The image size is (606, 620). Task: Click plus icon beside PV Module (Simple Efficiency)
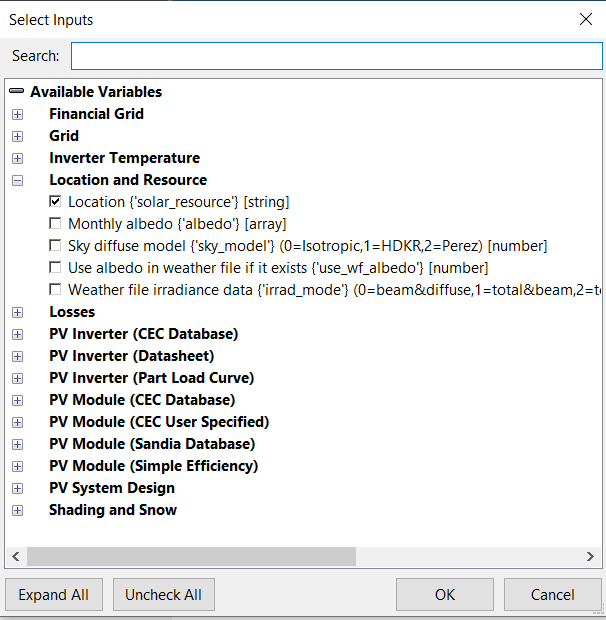click(17, 466)
